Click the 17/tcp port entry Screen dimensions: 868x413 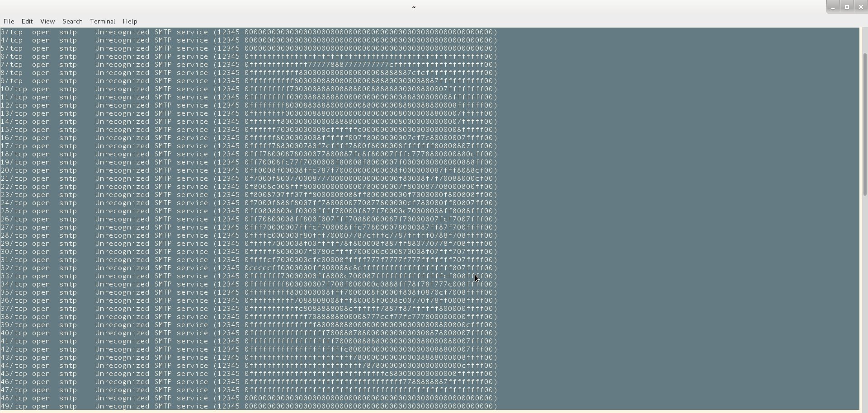tap(14, 146)
